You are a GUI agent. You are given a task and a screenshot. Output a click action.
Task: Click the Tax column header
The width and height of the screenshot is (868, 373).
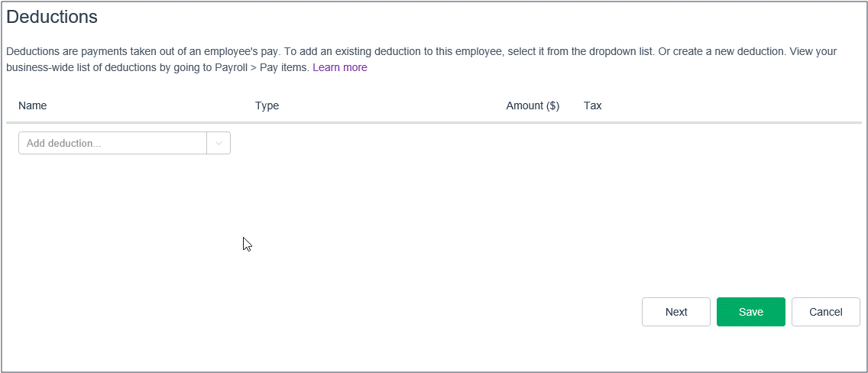pos(592,105)
